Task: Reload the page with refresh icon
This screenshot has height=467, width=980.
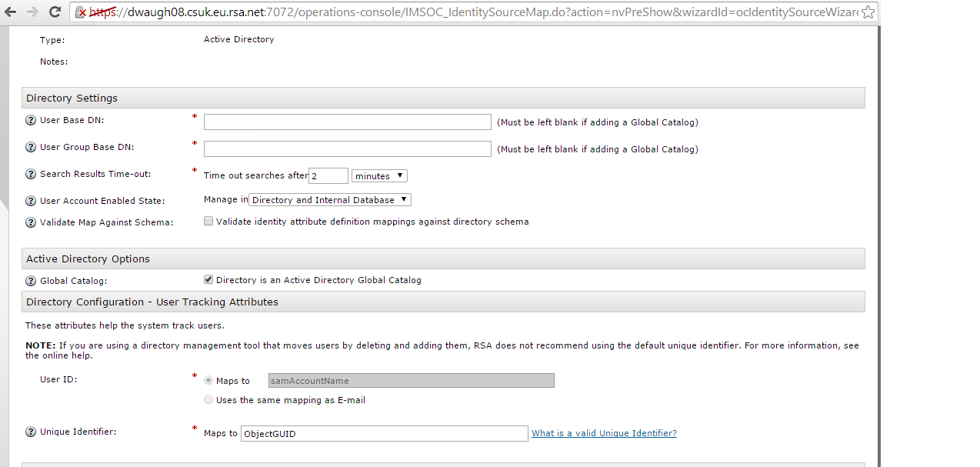Action: click(55, 12)
